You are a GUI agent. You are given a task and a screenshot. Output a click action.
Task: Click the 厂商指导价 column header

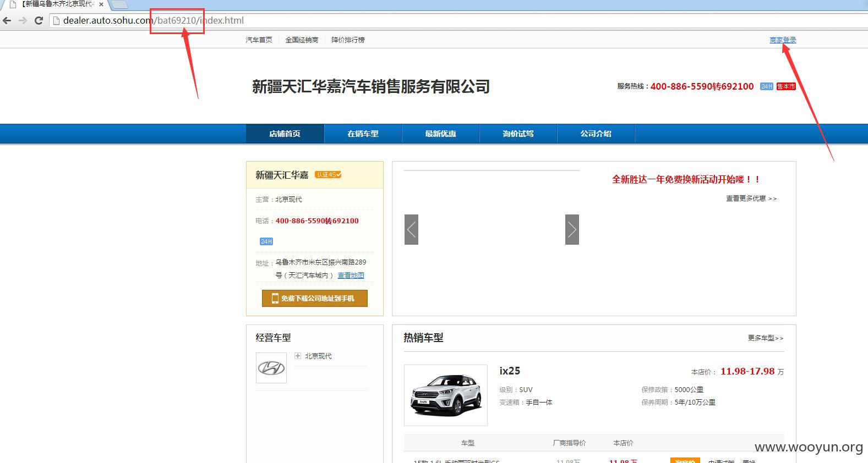(x=569, y=443)
